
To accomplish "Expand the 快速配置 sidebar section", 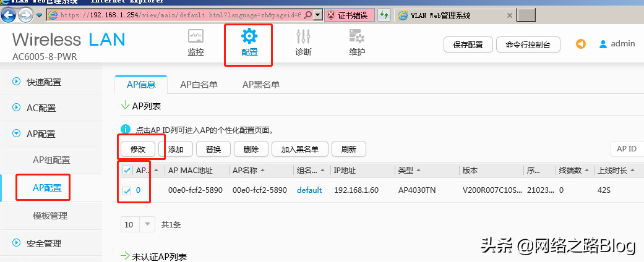I will click(17, 82).
